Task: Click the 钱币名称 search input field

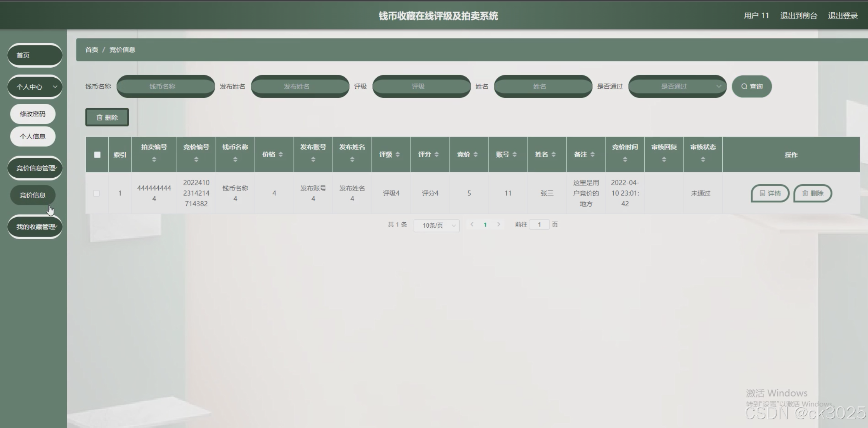Action: pos(166,87)
